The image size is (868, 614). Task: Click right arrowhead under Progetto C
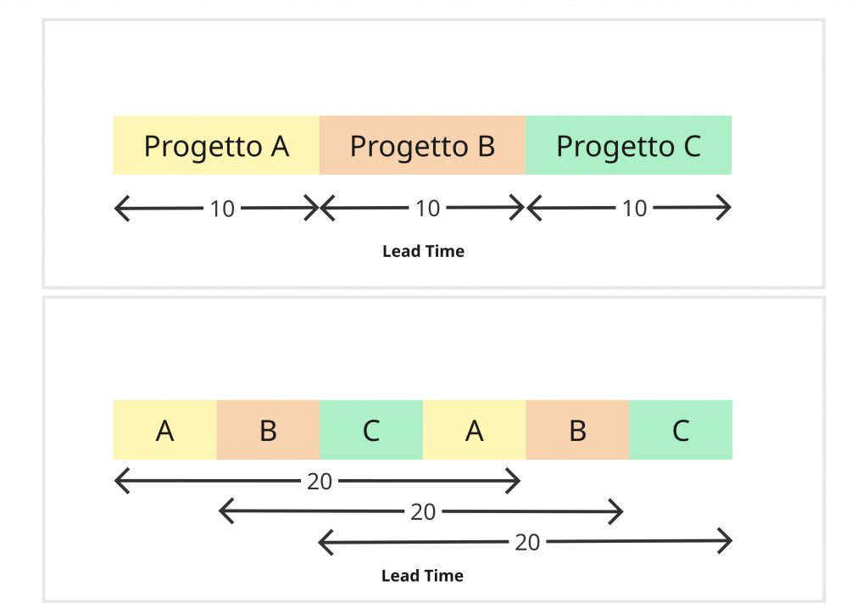click(724, 208)
